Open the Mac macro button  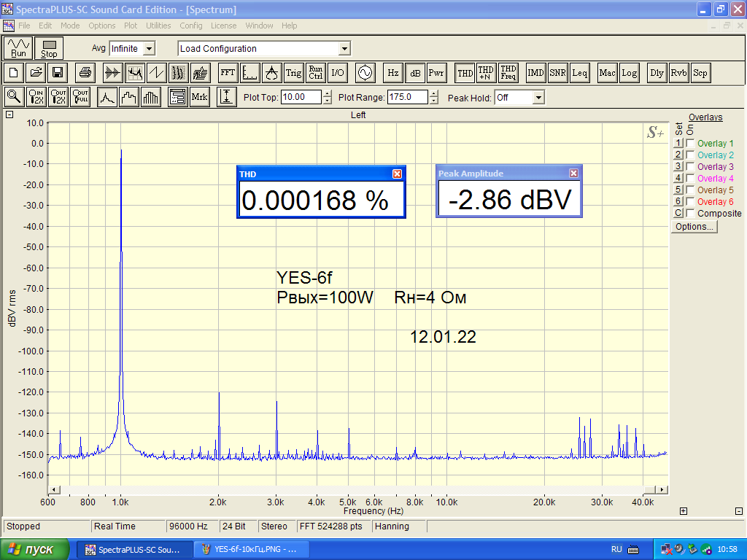[x=607, y=73]
